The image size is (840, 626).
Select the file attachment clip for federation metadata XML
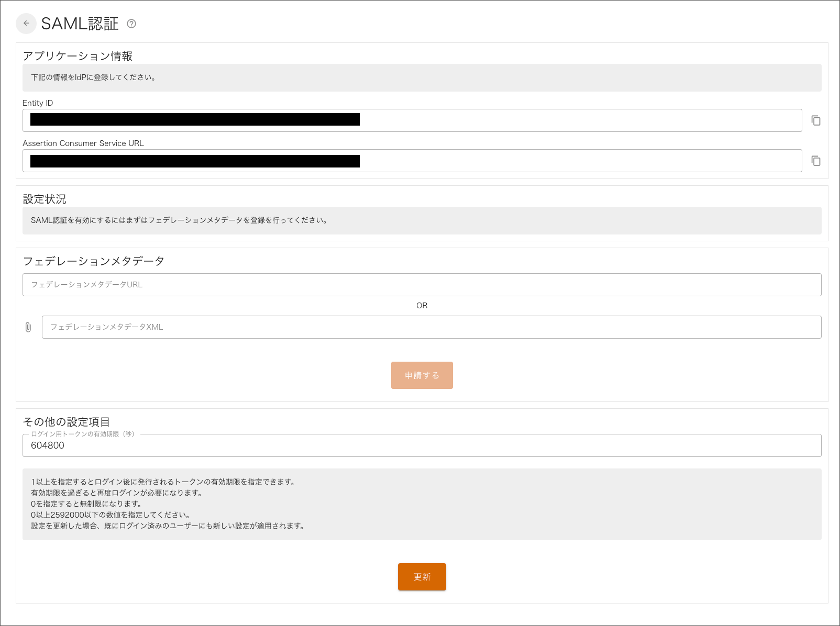(28, 327)
